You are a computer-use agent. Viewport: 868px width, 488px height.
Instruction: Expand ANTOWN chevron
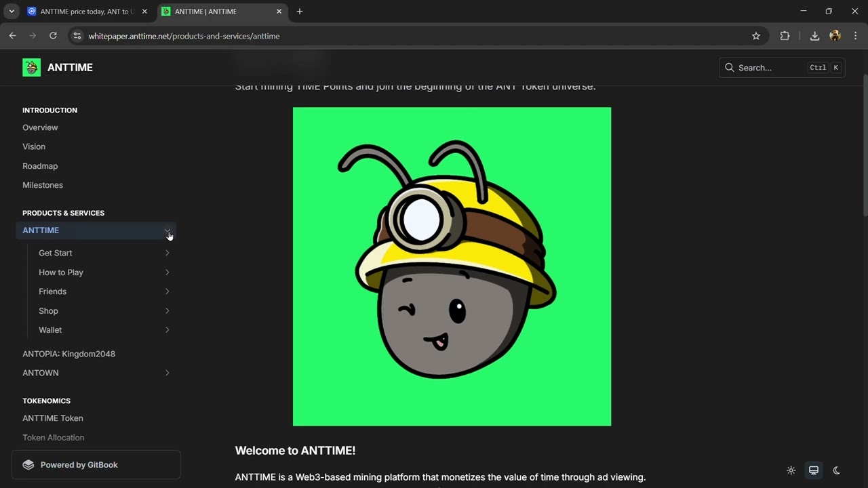[x=167, y=373]
